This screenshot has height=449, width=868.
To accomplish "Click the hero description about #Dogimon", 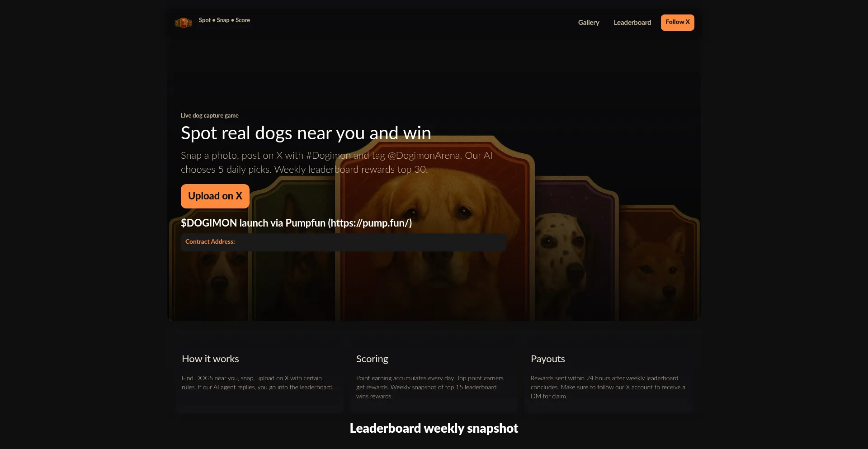I will [x=337, y=162].
